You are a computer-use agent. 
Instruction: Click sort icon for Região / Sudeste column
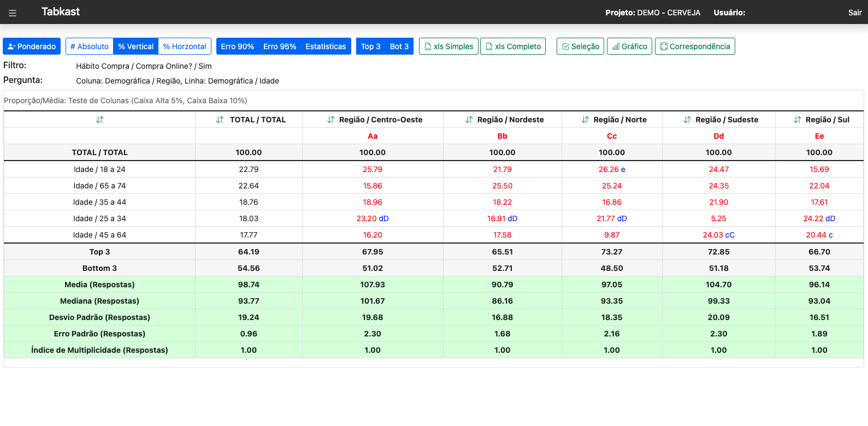pyautogui.click(x=687, y=120)
